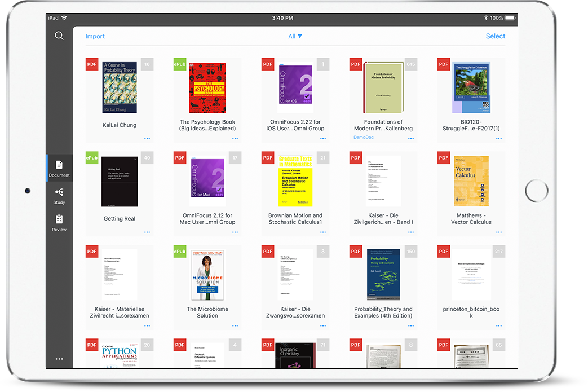This screenshot has width=588, height=392.
Task: Click the Import button
Action: [95, 36]
